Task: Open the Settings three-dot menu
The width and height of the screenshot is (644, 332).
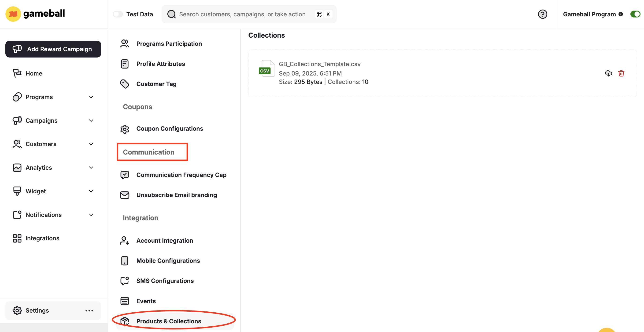Action: click(89, 310)
